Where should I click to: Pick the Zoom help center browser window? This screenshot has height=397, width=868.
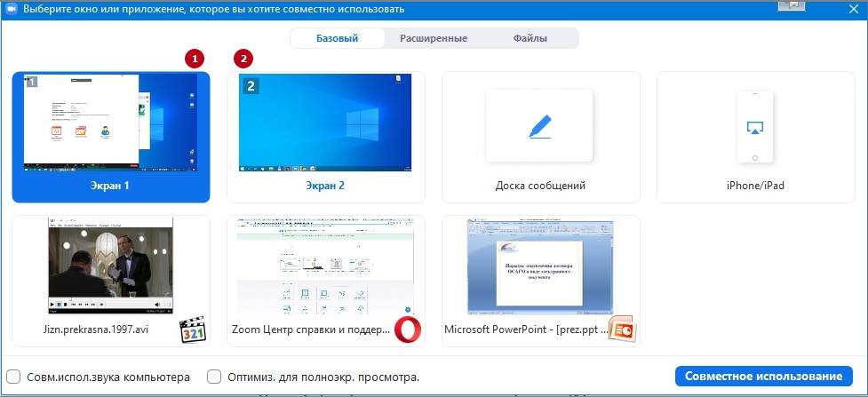[325, 266]
